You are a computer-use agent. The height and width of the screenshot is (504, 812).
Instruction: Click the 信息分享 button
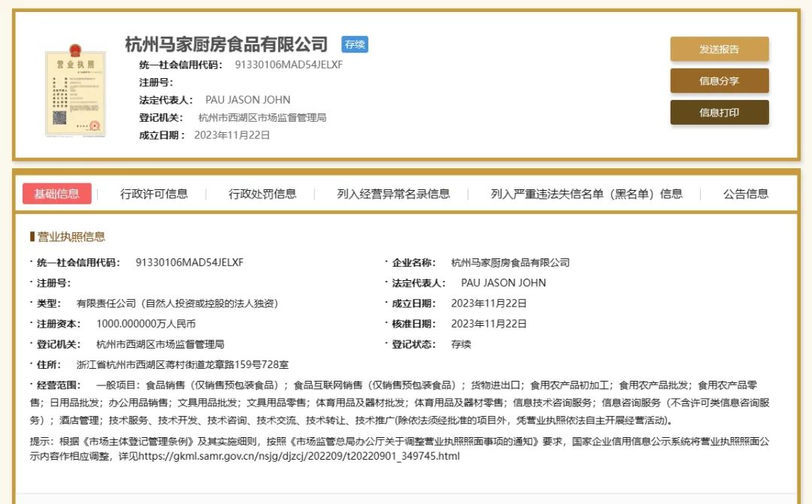(x=719, y=80)
